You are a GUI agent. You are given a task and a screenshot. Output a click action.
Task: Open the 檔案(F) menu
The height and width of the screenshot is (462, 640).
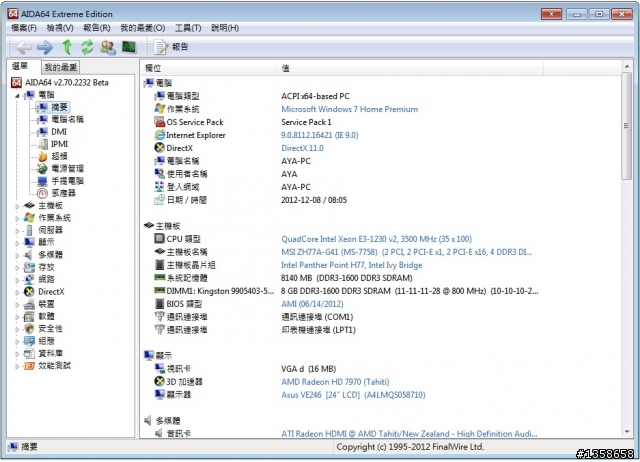click(24, 28)
